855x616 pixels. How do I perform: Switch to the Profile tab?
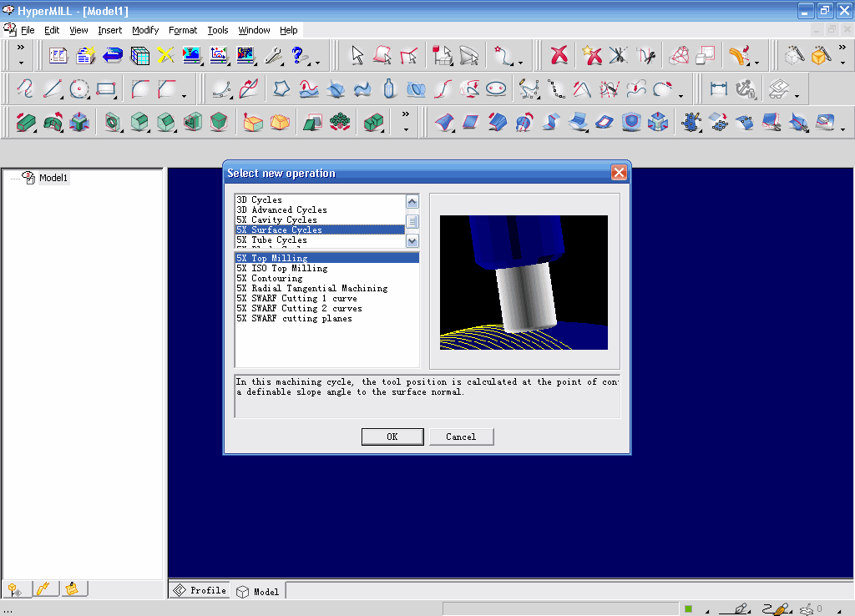(x=200, y=590)
